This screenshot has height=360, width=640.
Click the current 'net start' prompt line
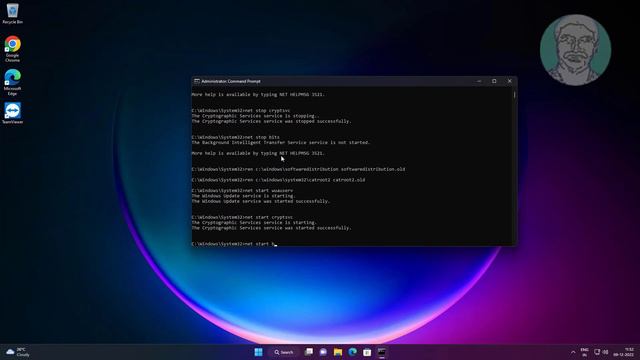pos(234,244)
